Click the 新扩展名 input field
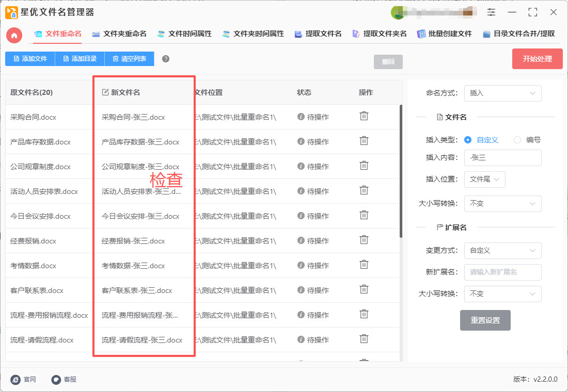 point(502,272)
